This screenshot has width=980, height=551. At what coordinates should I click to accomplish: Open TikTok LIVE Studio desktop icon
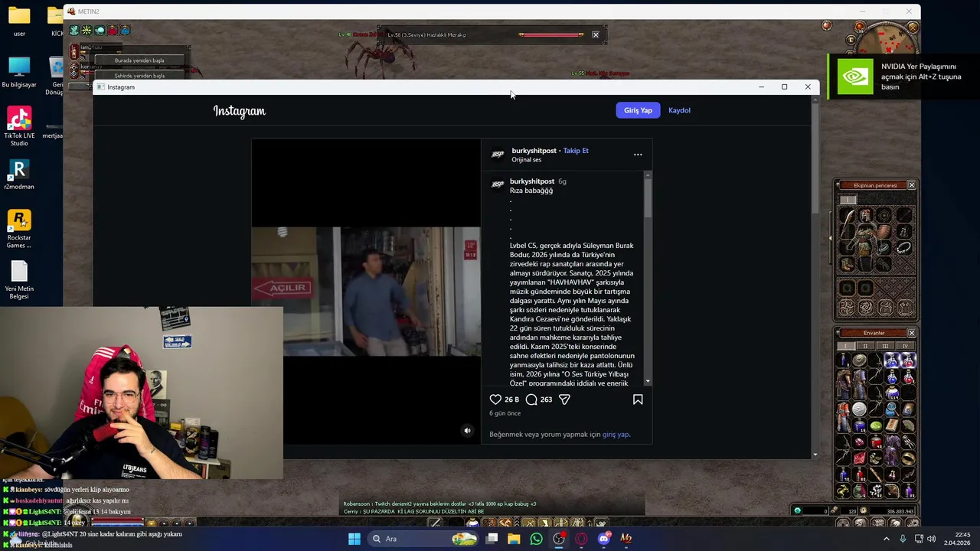tap(19, 126)
